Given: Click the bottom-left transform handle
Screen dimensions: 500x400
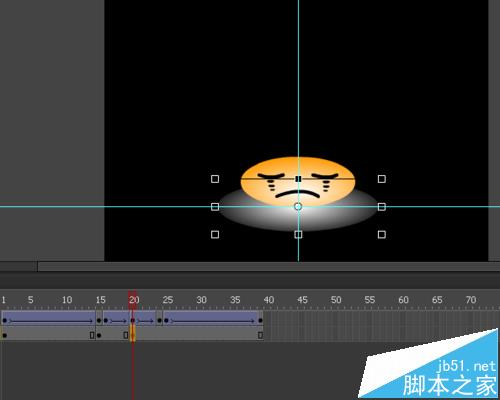Looking at the screenshot, I should click(x=215, y=235).
